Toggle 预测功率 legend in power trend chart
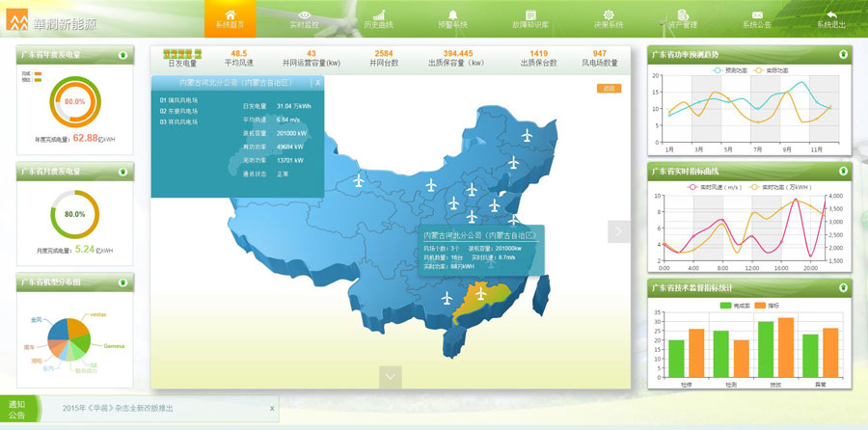Image resolution: width=868 pixels, height=430 pixels. click(x=728, y=70)
